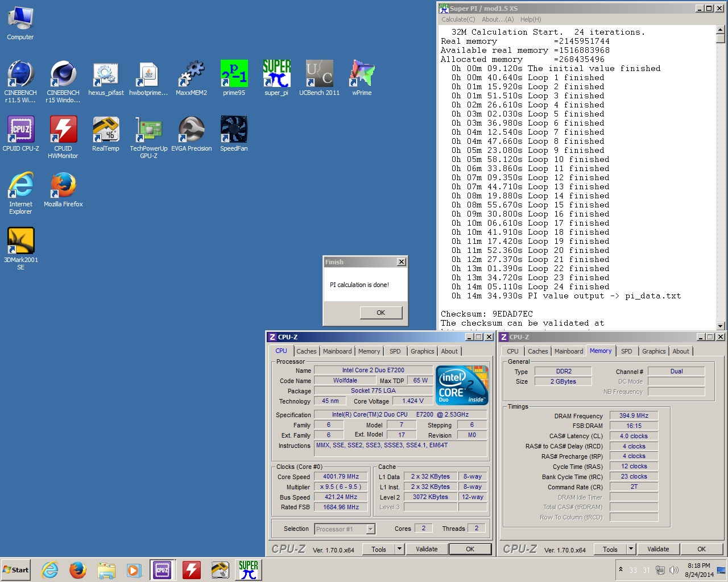Click Firefox icon in taskbar
Image resolution: width=728 pixels, height=582 pixels.
click(78, 570)
